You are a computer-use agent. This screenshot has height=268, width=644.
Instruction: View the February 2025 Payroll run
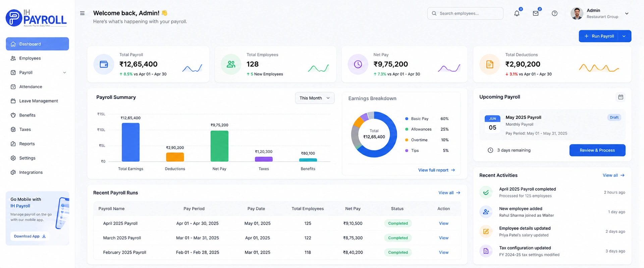(443, 252)
